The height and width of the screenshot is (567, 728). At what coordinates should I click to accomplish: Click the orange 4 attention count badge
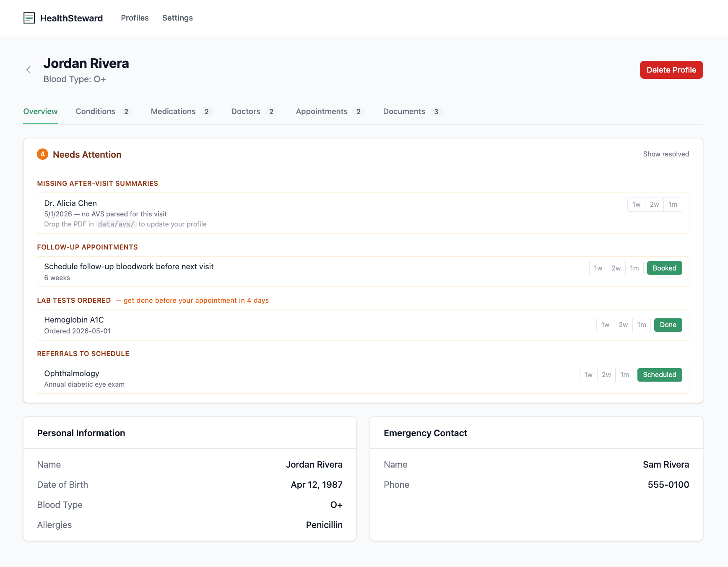point(42,154)
